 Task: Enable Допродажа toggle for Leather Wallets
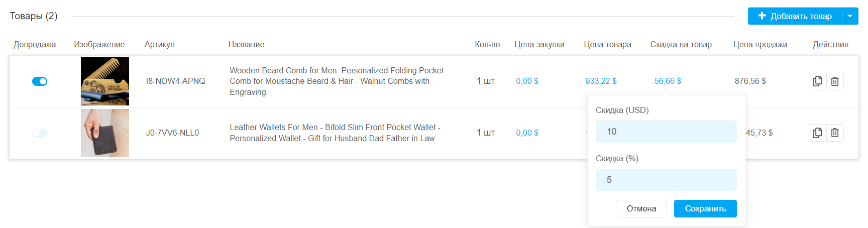point(40,133)
